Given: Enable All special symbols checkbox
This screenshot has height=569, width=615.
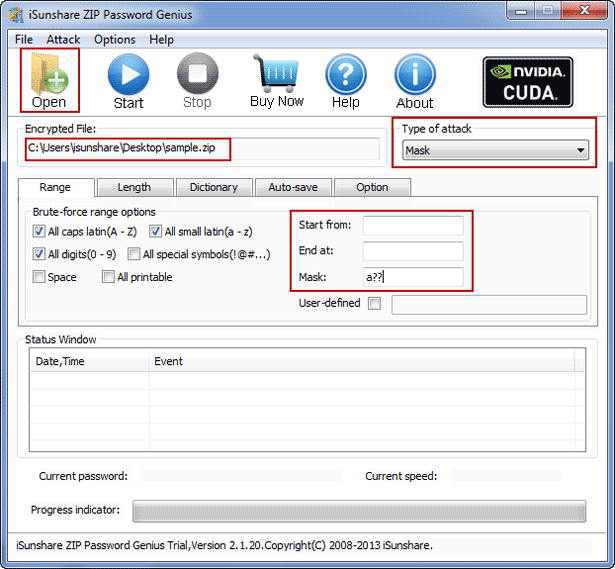Looking at the screenshot, I should coord(133,254).
